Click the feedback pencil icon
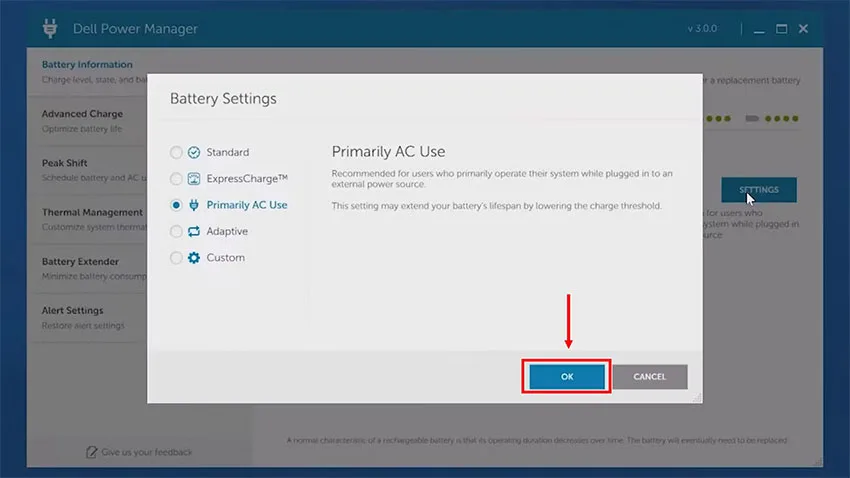850x478 pixels. 92,451
